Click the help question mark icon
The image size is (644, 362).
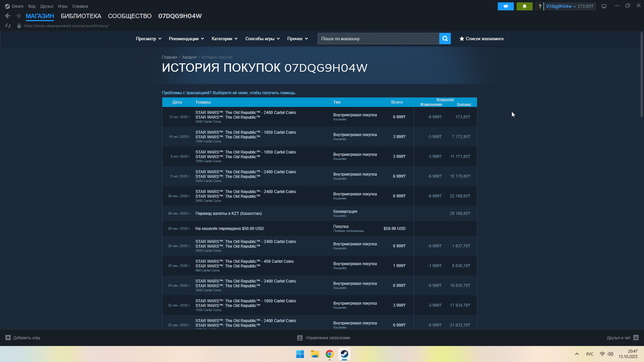pyautogui.click(x=540, y=6)
